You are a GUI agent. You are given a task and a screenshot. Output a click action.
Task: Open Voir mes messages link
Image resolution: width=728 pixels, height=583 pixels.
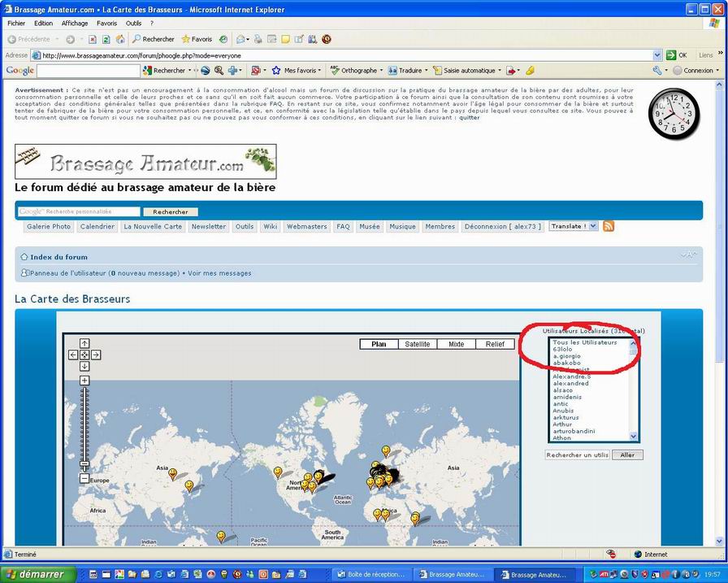[219, 273]
